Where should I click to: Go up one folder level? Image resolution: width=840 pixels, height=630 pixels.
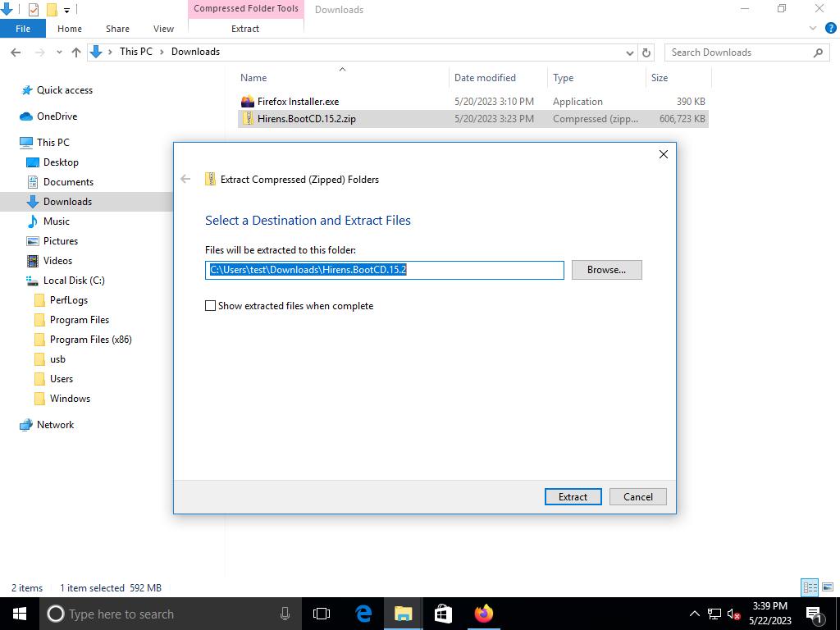[x=76, y=52]
